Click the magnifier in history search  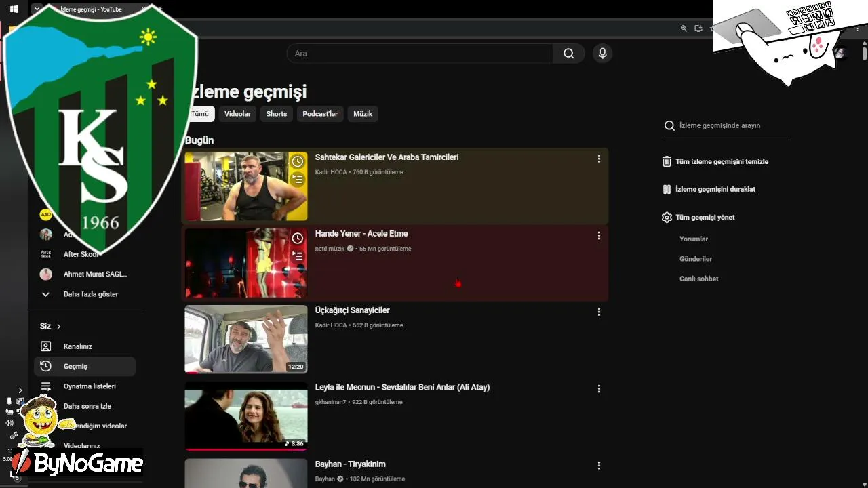point(669,125)
